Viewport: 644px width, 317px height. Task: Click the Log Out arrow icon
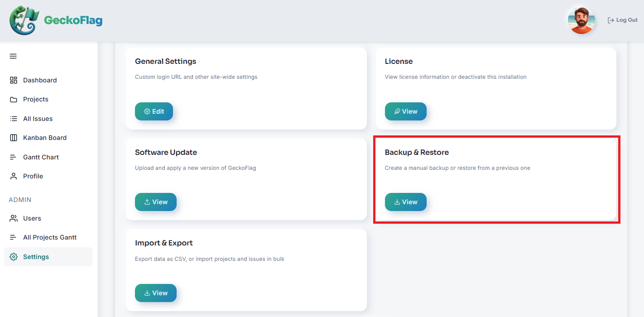(611, 20)
